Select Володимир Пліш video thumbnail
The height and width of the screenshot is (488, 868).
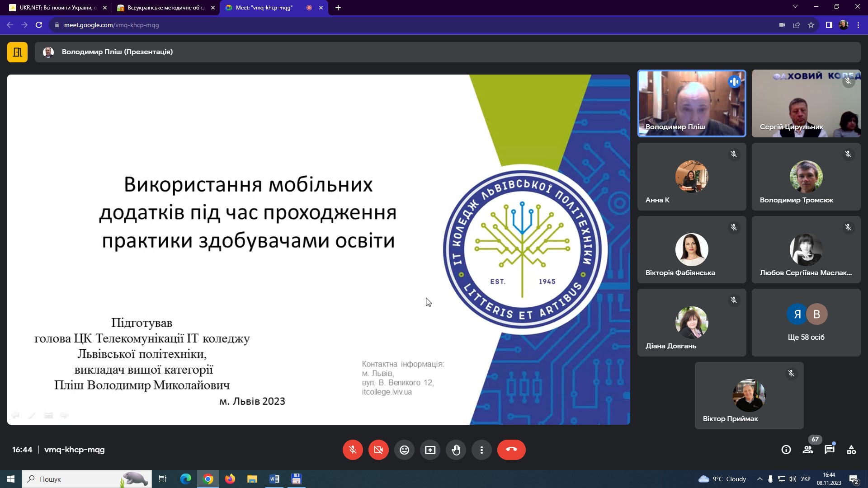click(692, 103)
